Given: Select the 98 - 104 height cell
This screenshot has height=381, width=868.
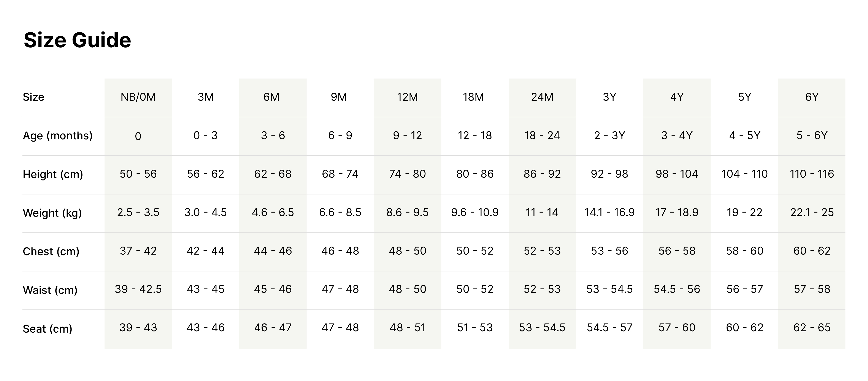Looking at the screenshot, I should [677, 174].
